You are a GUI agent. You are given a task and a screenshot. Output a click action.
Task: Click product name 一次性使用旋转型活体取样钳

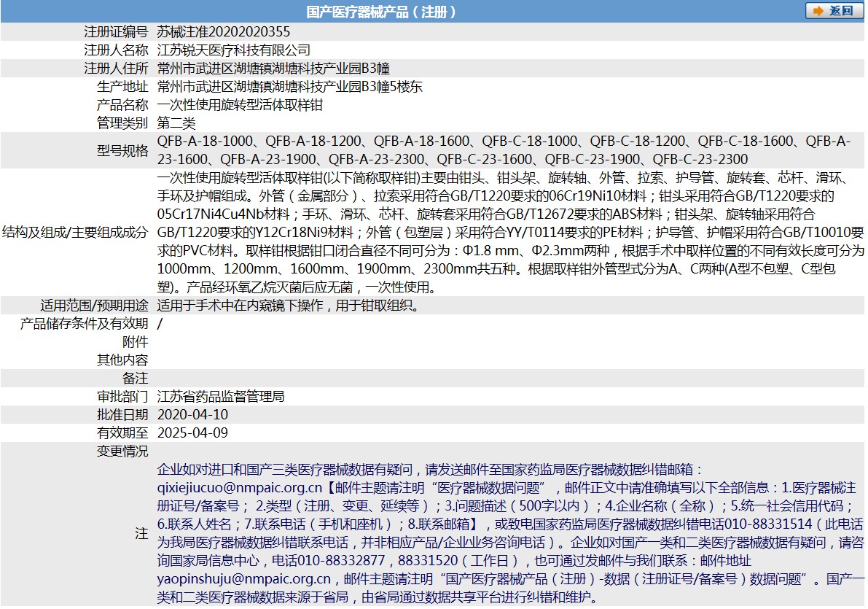click(x=241, y=105)
